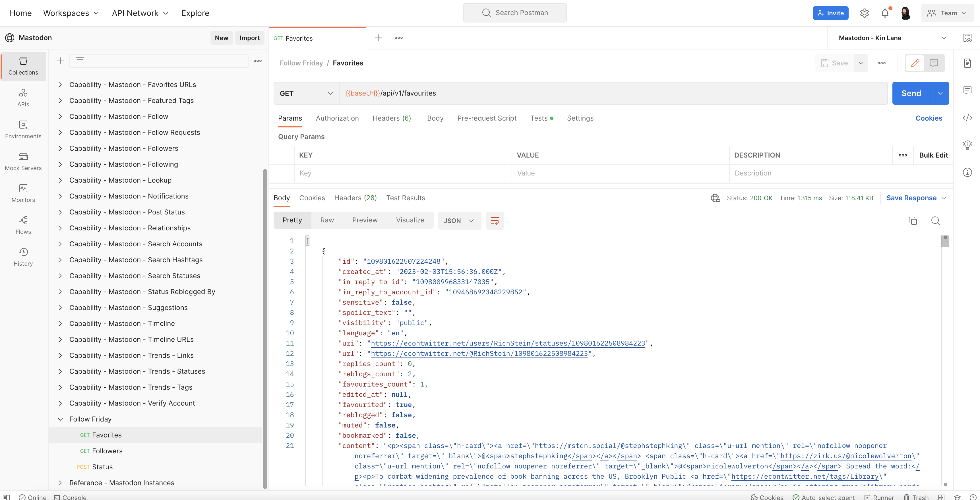Click the query param Key field

click(403, 173)
